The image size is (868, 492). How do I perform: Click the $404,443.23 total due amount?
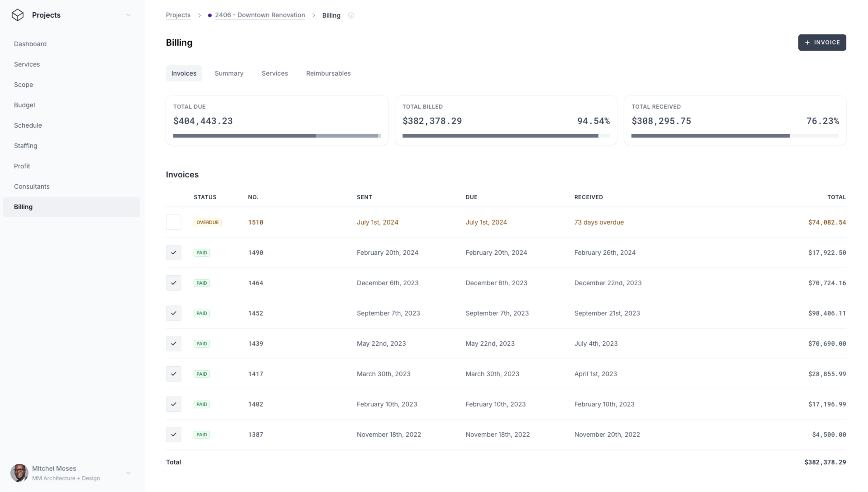[203, 121]
